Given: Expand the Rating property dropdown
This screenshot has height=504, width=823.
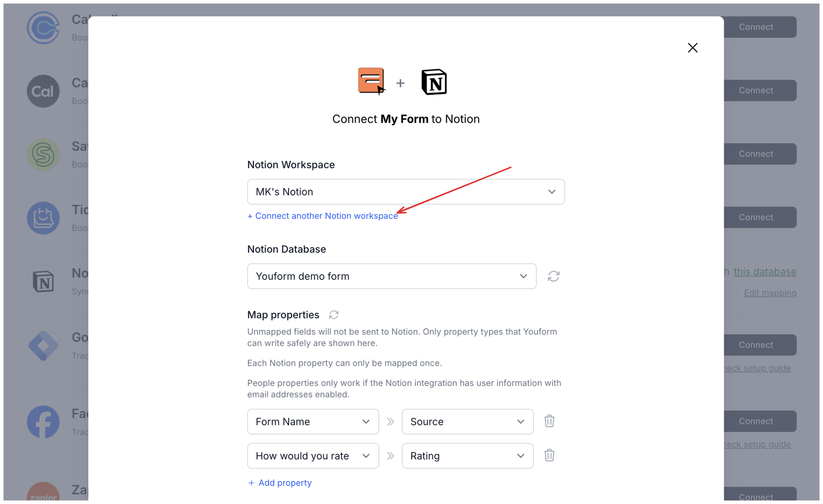Looking at the screenshot, I should [x=467, y=456].
